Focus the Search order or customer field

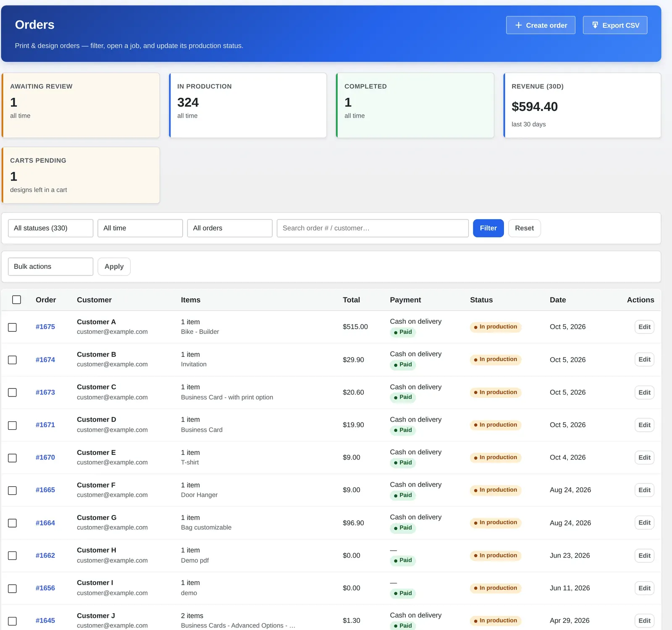(x=373, y=228)
